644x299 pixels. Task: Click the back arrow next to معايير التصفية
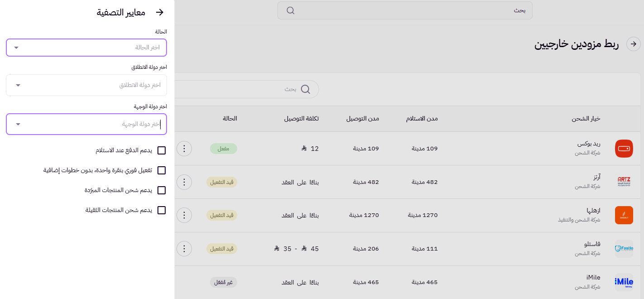point(159,13)
